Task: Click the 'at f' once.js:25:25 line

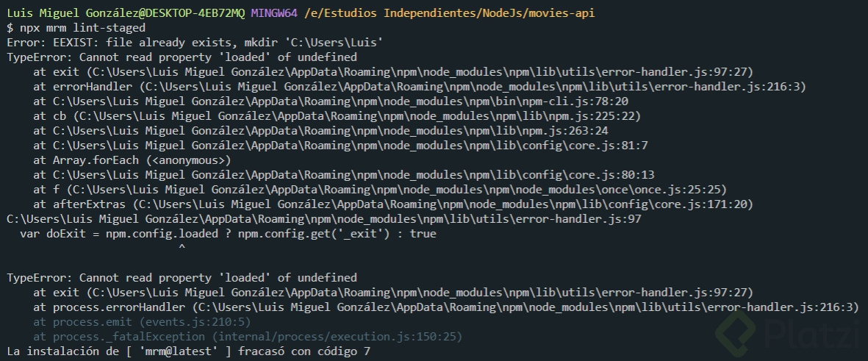Action: [380, 190]
